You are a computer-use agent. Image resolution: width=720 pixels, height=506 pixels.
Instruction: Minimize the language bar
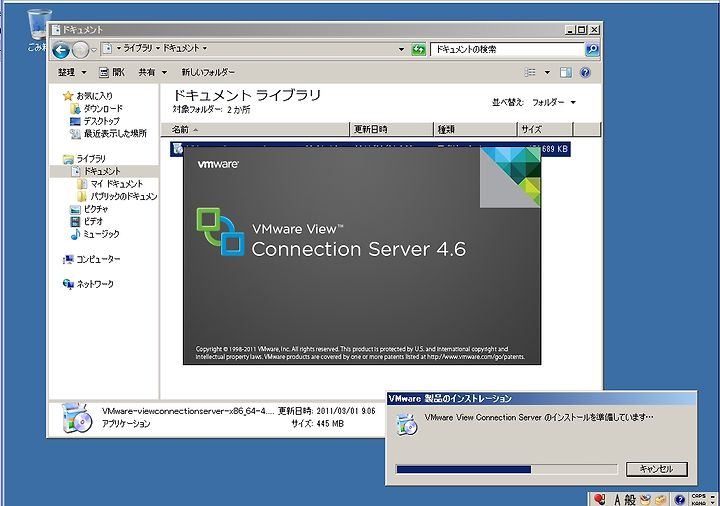[713, 496]
